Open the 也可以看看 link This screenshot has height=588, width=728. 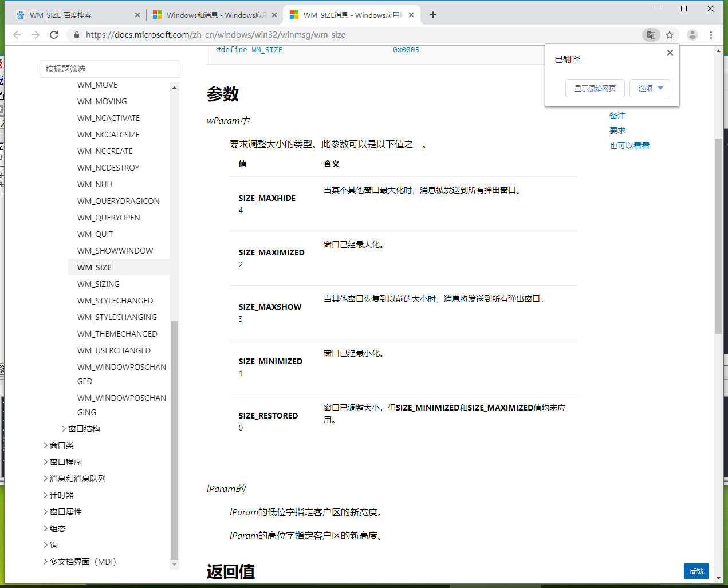point(629,145)
